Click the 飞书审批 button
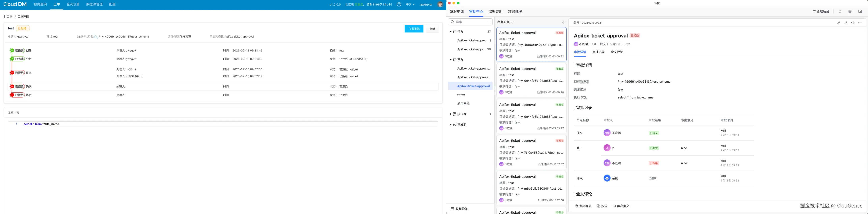 click(414, 29)
